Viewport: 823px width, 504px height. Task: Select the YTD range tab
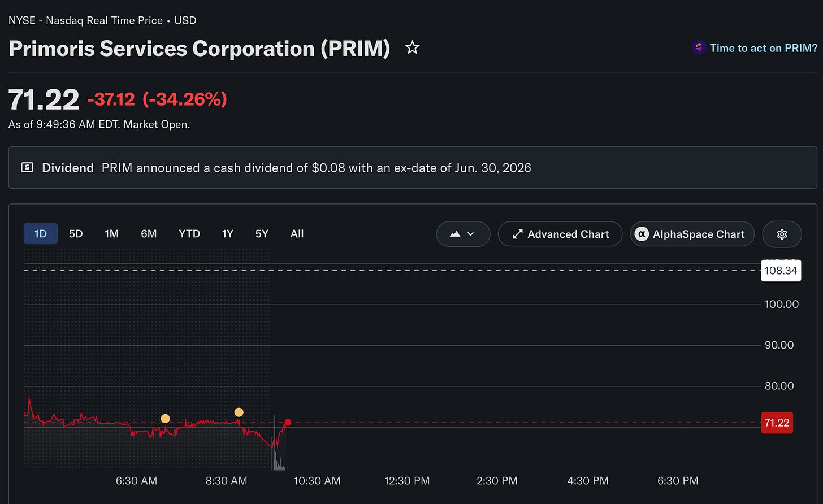pyautogui.click(x=189, y=234)
